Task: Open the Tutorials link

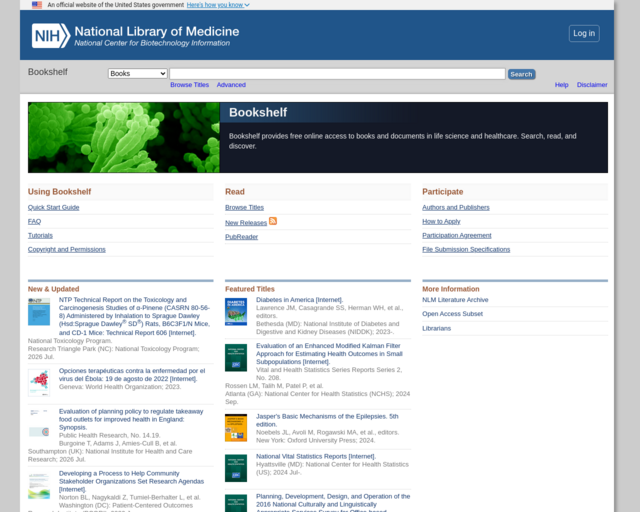Action: tap(40, 236)
